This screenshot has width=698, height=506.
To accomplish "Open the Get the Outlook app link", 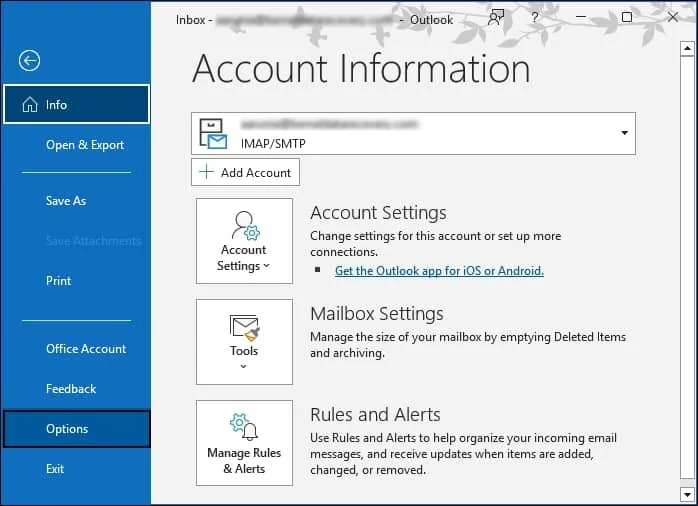I will pyautogui.click(x=439, y=271).
